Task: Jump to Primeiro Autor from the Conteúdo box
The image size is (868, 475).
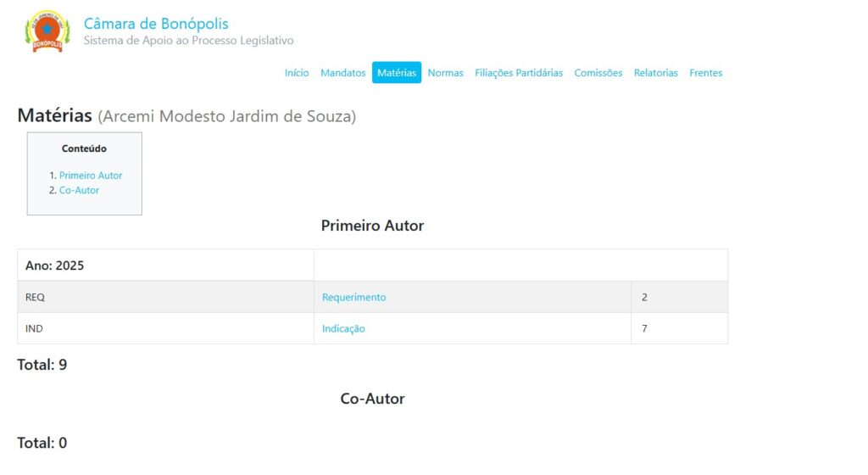Action: click(91, 176)
